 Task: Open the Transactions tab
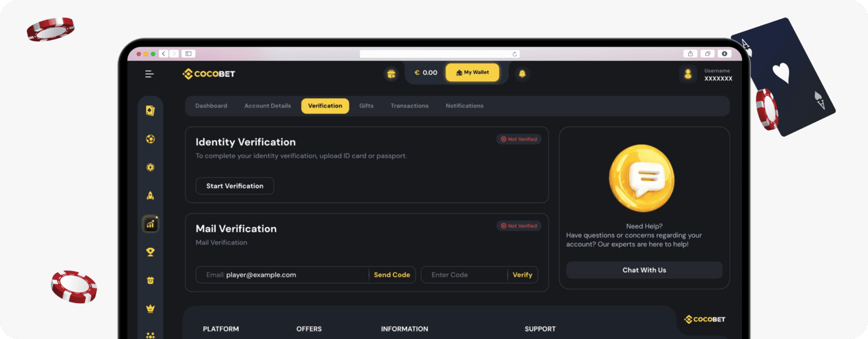pyautogui.click(x=410, y=106)
